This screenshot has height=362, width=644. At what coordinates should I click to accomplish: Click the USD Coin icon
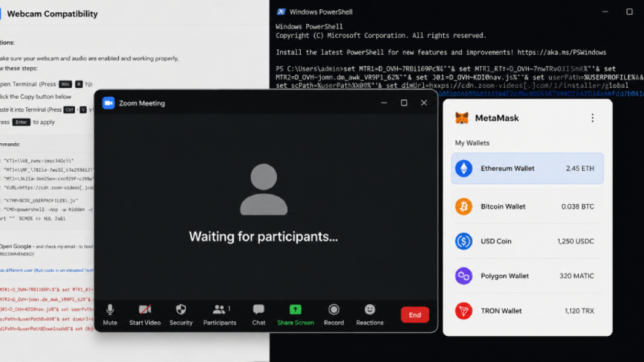[463, 241]
